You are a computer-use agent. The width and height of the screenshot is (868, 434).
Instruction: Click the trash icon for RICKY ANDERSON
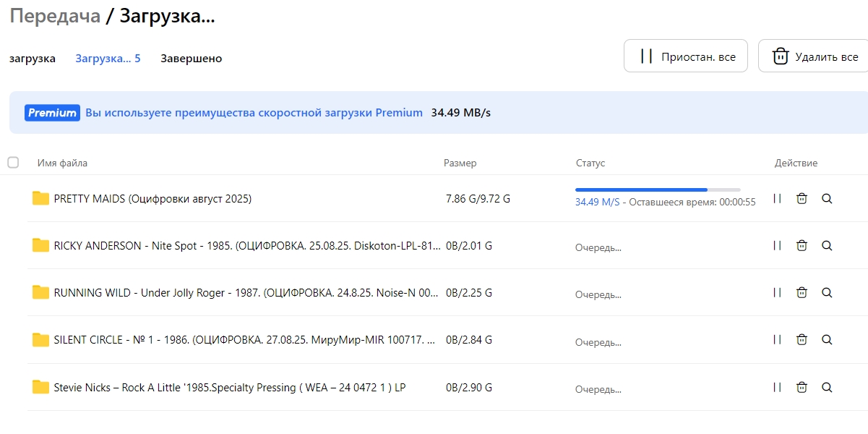[802, 245]
